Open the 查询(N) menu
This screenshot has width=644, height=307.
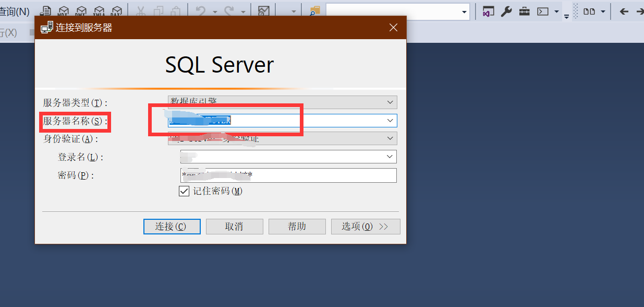(x=15, y=11)
